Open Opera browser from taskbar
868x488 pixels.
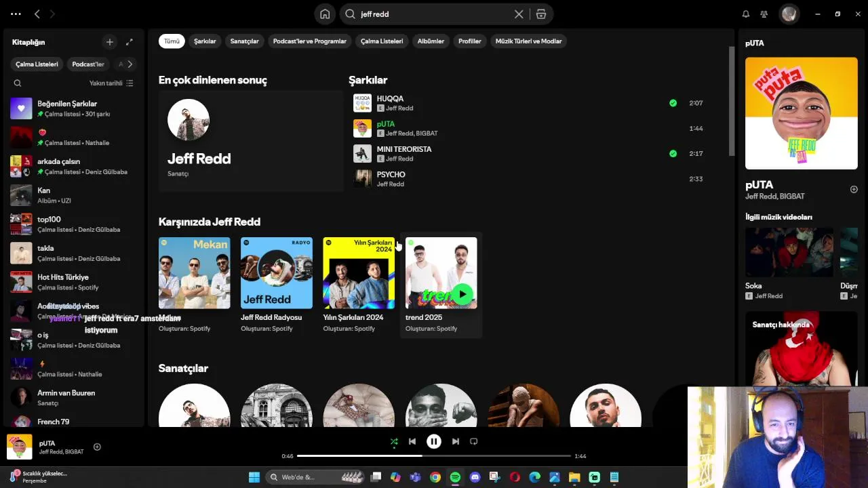click(x=515, y=477)
